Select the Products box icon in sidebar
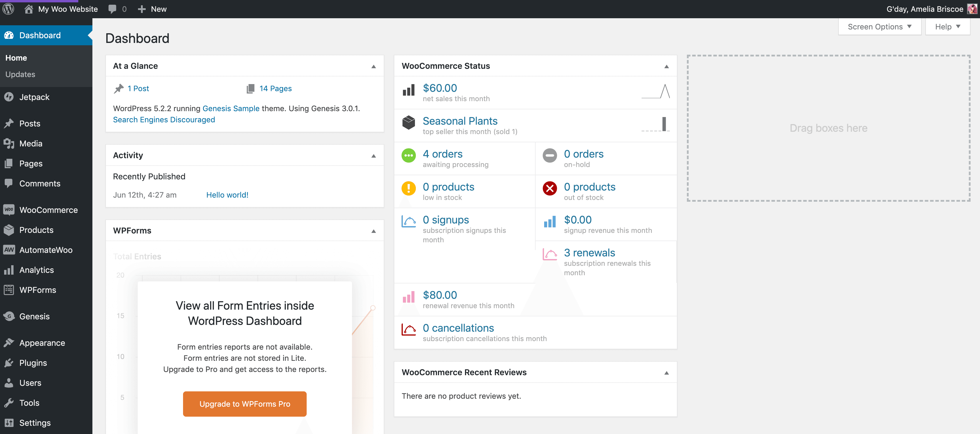The height and width of the screenshot is (434, 980). (9, 230)
